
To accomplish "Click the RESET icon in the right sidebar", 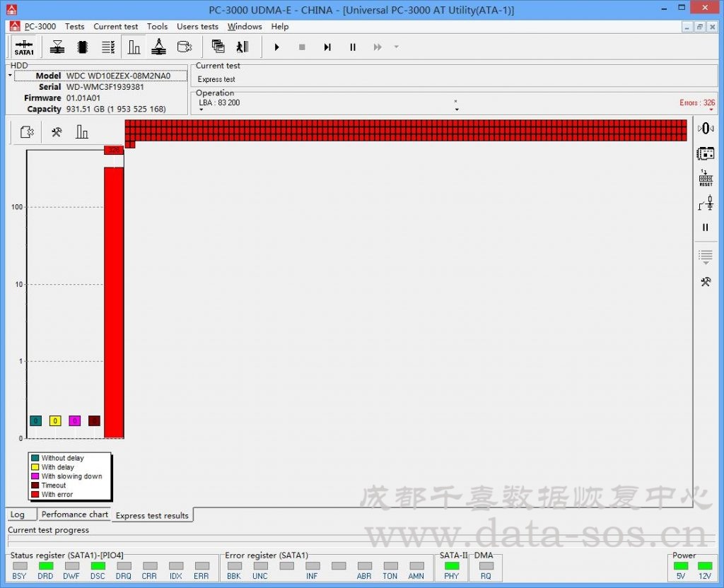I will (705, 177).
